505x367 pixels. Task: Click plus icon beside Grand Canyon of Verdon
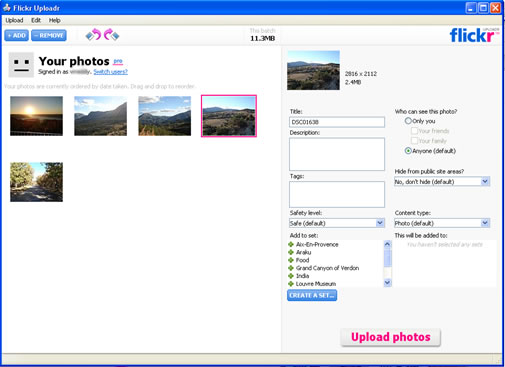(291, 268)
